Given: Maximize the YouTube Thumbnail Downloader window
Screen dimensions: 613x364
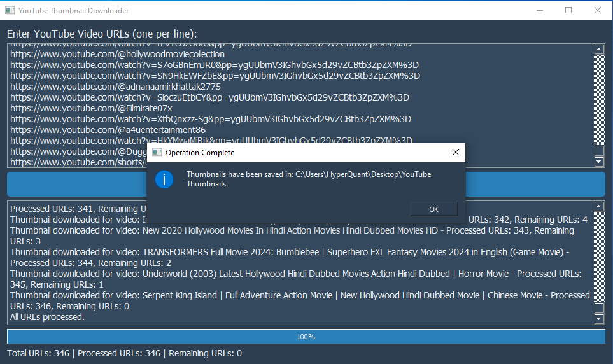Looking at the screenshot, I should coord(568,10).
